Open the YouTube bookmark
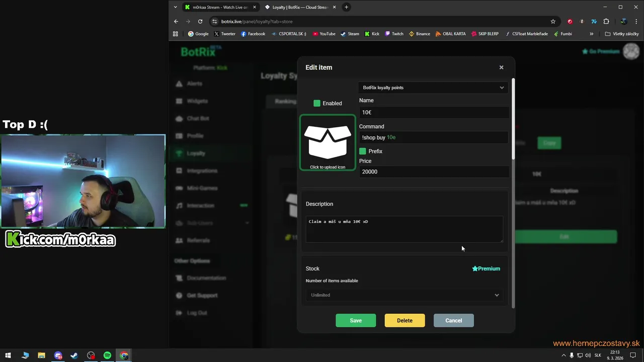 324,34
